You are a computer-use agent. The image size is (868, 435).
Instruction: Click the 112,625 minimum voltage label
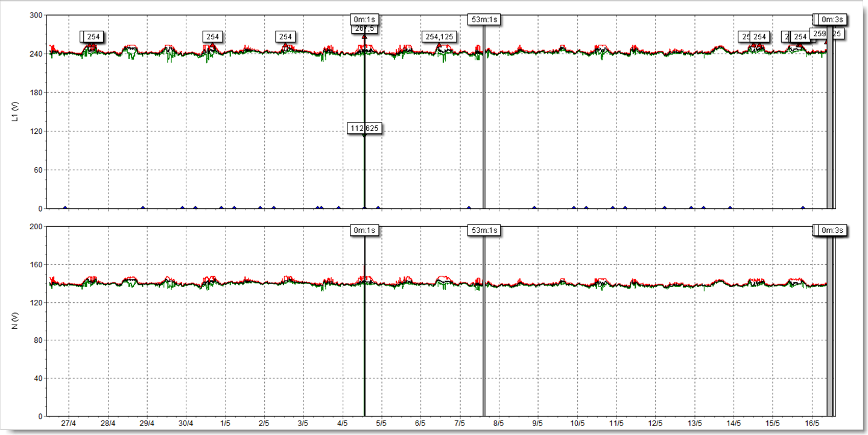click(x=364, y=128)
